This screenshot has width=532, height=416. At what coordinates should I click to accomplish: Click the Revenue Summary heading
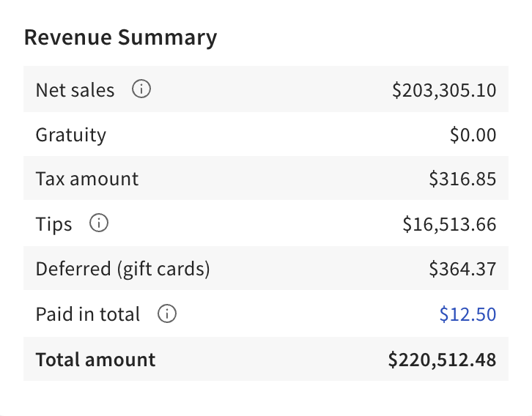pyautogui.click(x=120, y=37)
